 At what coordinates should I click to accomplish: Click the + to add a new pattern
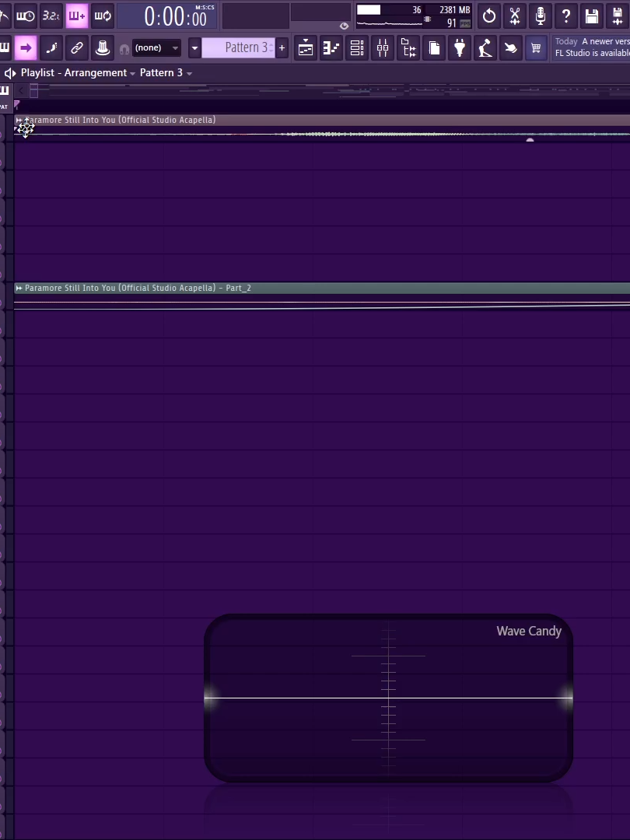point(282,47)
